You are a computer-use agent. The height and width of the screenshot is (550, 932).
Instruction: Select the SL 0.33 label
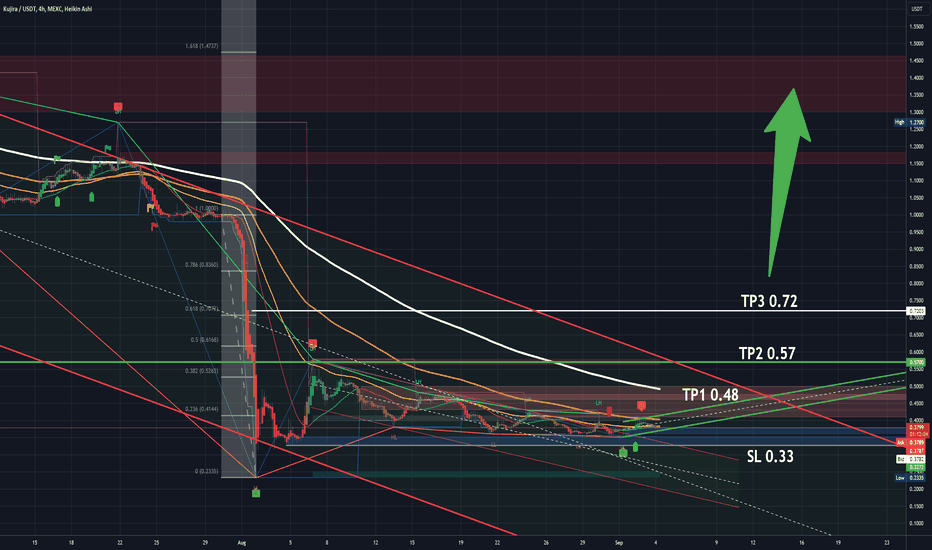[x=770, y=457]
